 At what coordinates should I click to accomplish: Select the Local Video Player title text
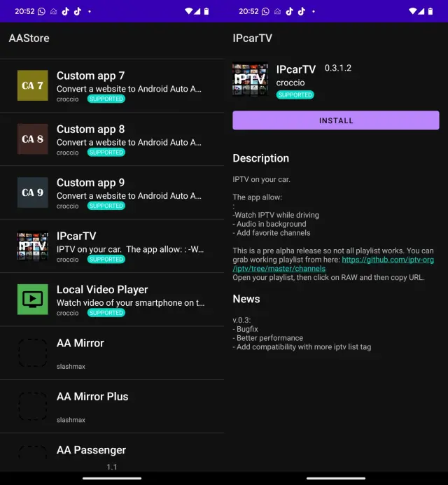tap(102, 290)
